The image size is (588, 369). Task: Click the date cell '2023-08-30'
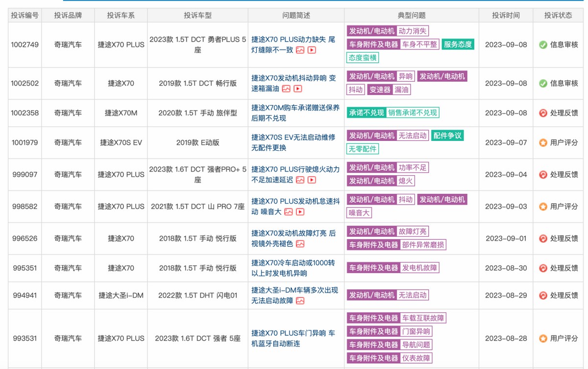[x=506, y=268]
